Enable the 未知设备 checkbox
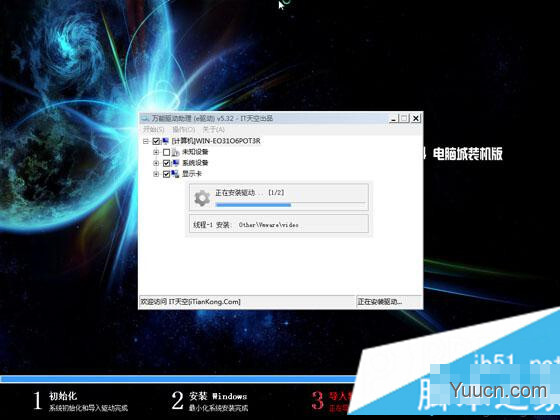Screen dimensions: 560x420 click(x=166, y=152)
